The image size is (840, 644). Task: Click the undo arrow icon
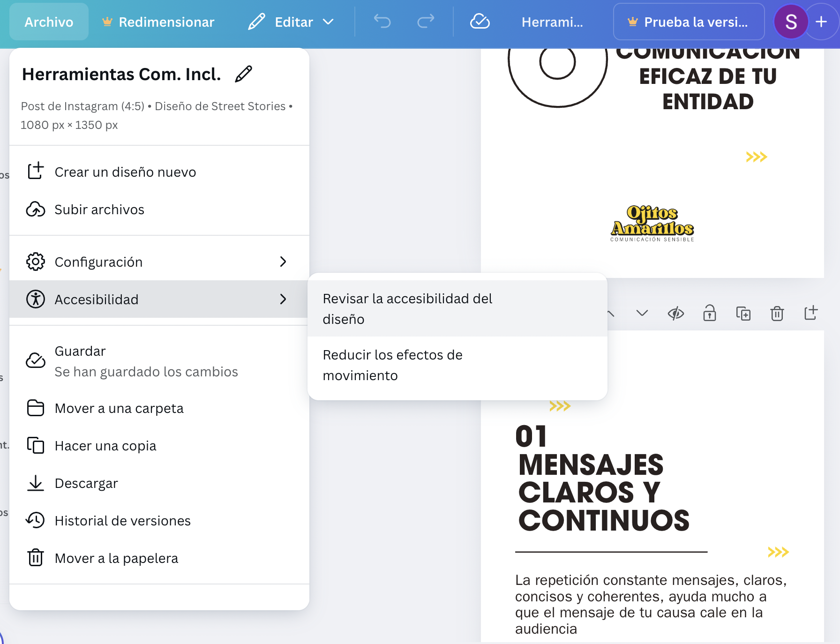coord(382,22)
